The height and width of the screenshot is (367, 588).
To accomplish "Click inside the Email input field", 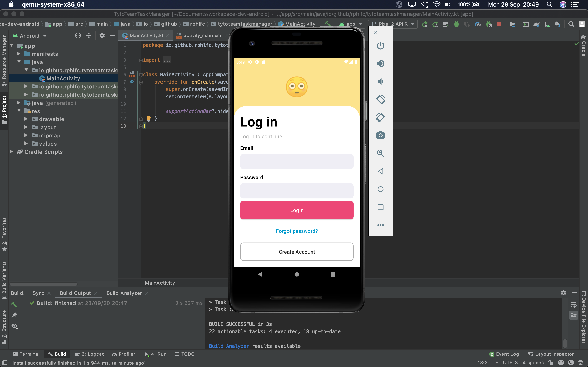I will [296, 161].
